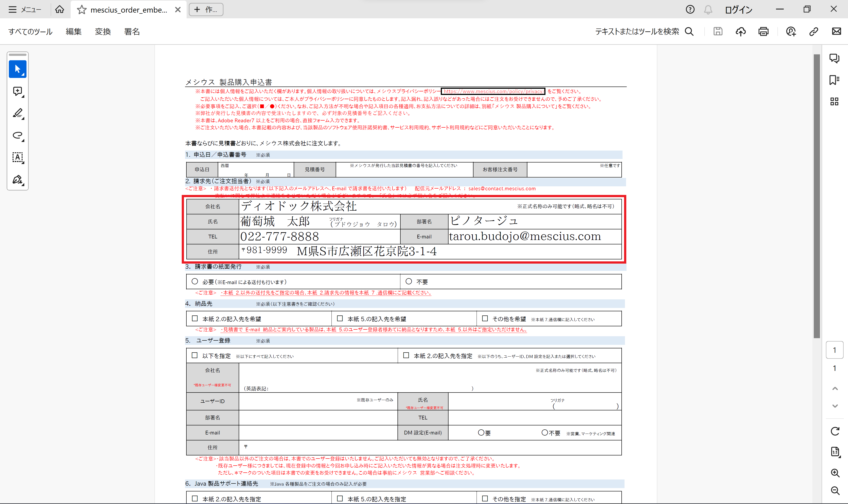Check 本紙 2.の記入先を指定 under ユーザー登録

pyautogui.click(x=406, y=356)
